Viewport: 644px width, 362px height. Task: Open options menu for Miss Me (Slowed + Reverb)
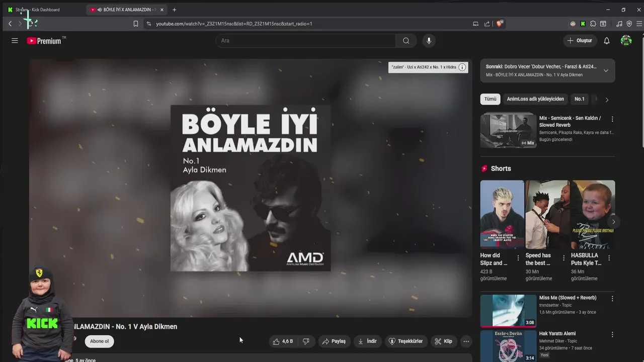tap(612, 299)
